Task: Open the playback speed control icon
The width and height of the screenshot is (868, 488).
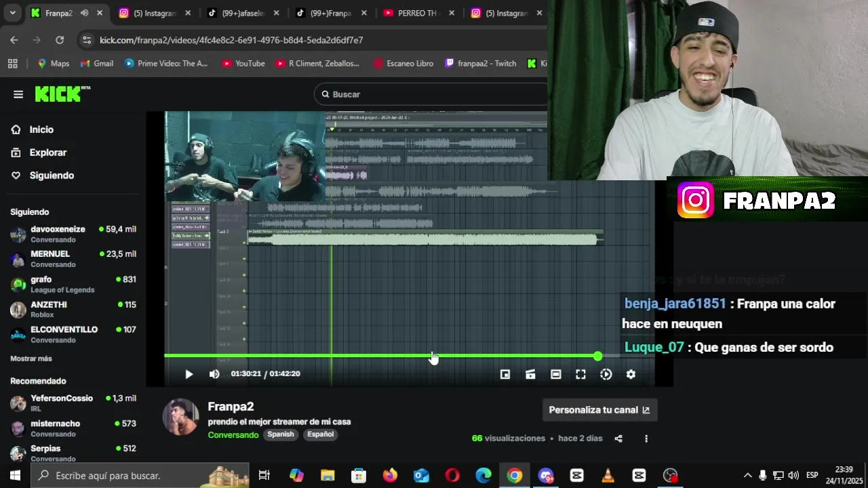Action: pos(606,374)
